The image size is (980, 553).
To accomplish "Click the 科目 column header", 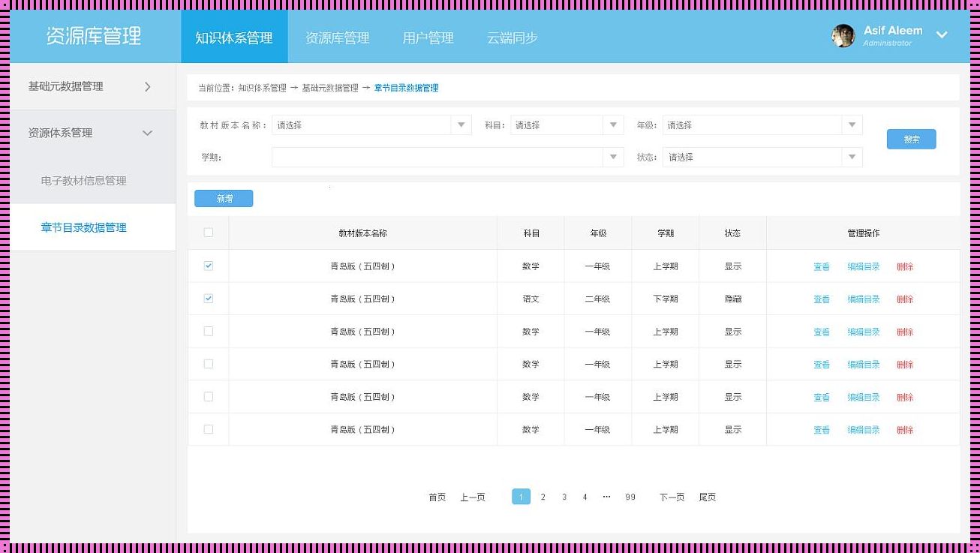I will pyautogui.click(x=531, y=233).
